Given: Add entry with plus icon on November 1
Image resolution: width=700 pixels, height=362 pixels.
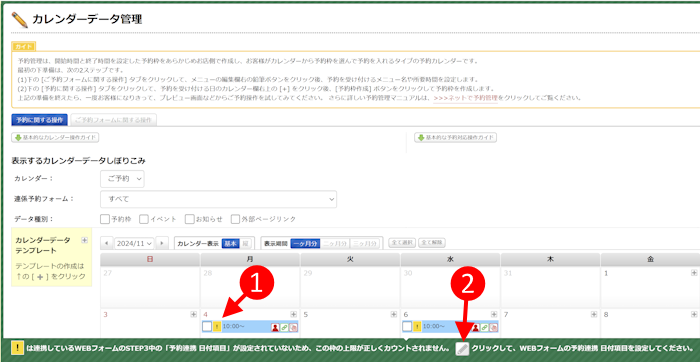Looking at the screenshot, I should point(694,273).
